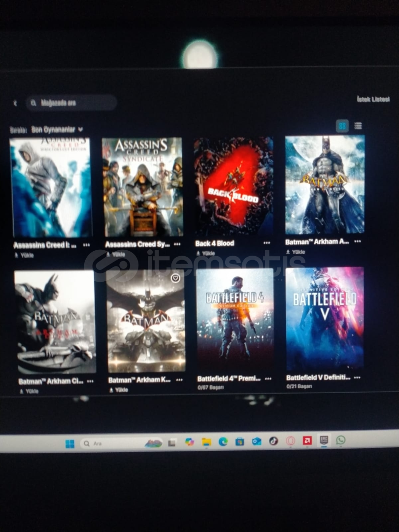The image size is (399, 532).
Task: Go back with the back arrow
Action: point(15,103)
